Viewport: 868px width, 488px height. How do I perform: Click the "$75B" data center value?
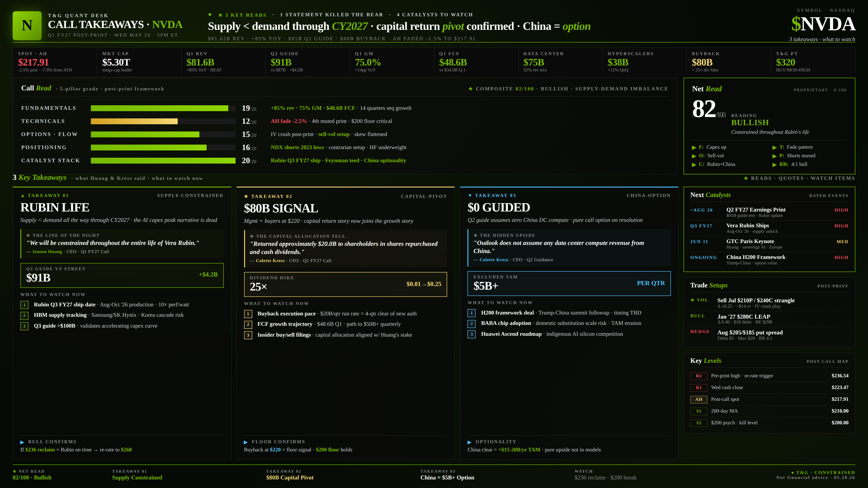(x=534, y=62)
